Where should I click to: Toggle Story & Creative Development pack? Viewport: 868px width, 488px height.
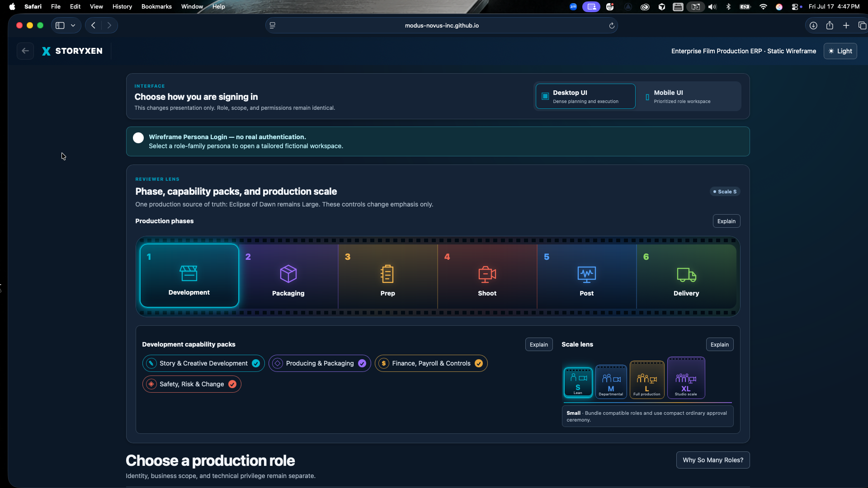coord(203,363)
